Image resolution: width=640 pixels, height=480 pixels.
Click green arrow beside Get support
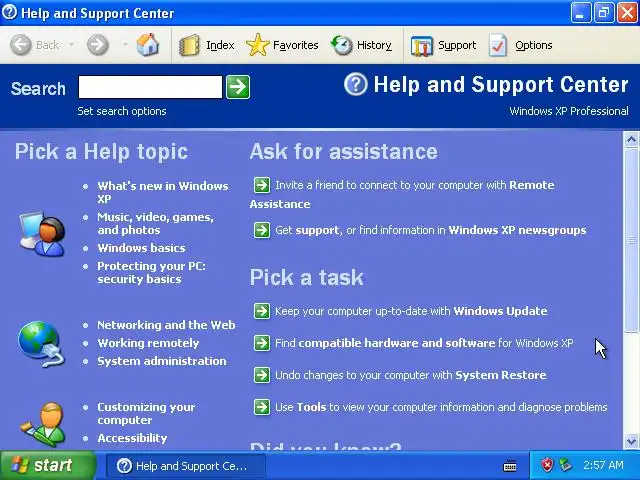(262, 230)
